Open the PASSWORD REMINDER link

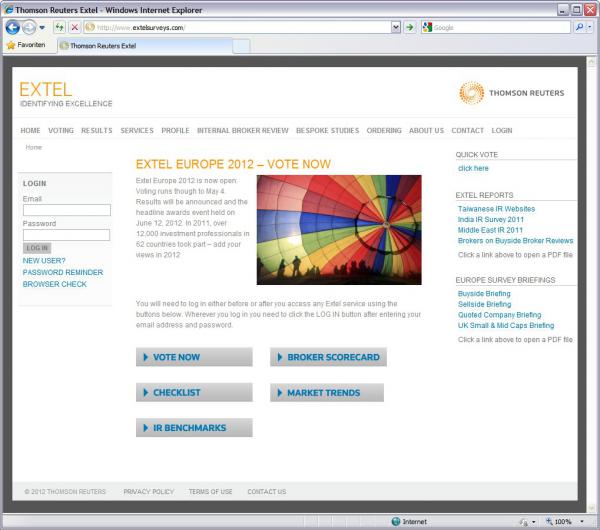point(63,272)
